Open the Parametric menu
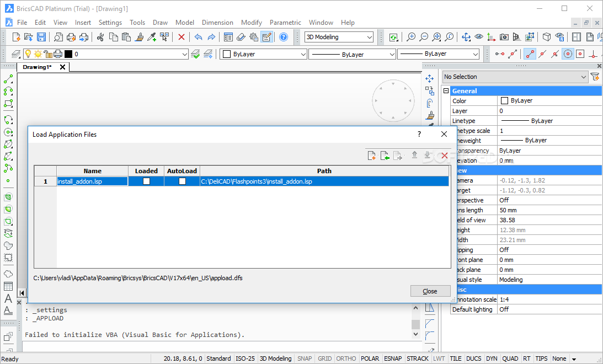 285,22
